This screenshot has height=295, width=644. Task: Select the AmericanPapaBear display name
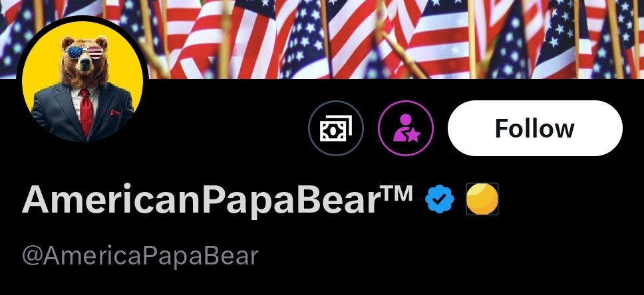[x=218, y=199]
